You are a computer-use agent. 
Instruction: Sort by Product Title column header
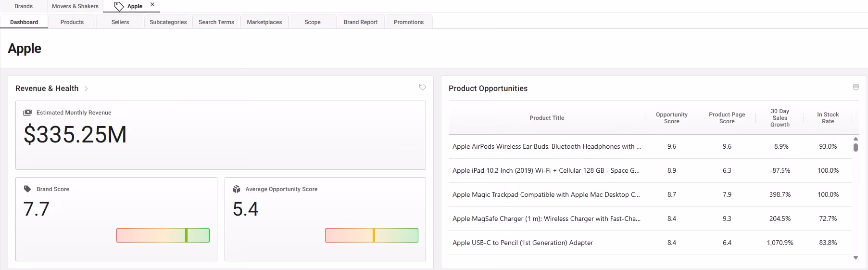point(547,118)
